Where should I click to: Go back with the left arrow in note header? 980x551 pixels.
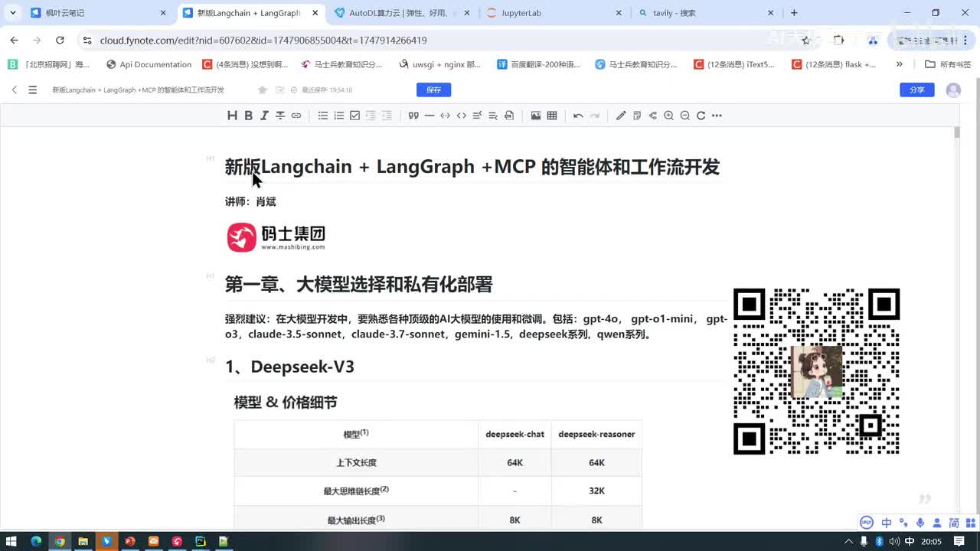pyautogui.click(x=14, y=90)
